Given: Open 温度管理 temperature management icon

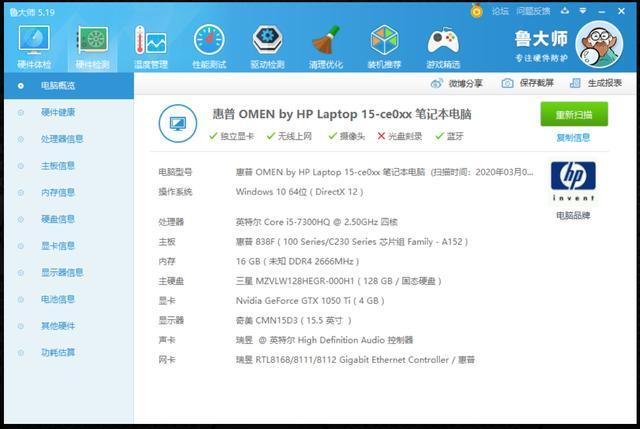Looking at the screenshot, I should click(x=151, y=46).
